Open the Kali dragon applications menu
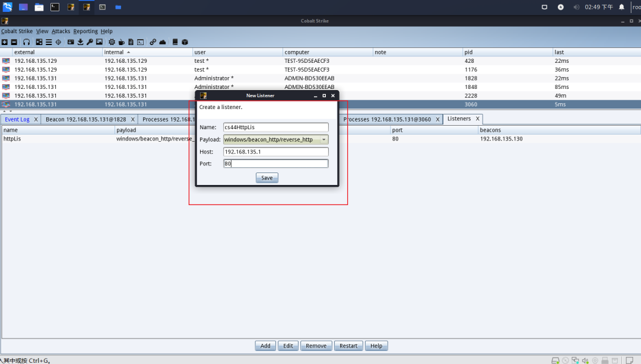Image resolution: width=641 pixels, height=364 pixels. [7, 7]
